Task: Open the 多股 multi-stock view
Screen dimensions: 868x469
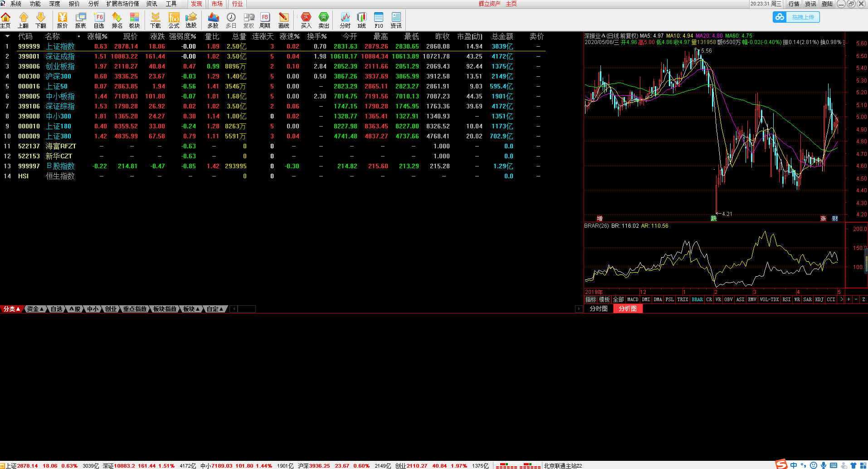Action: tap(213, 20)
